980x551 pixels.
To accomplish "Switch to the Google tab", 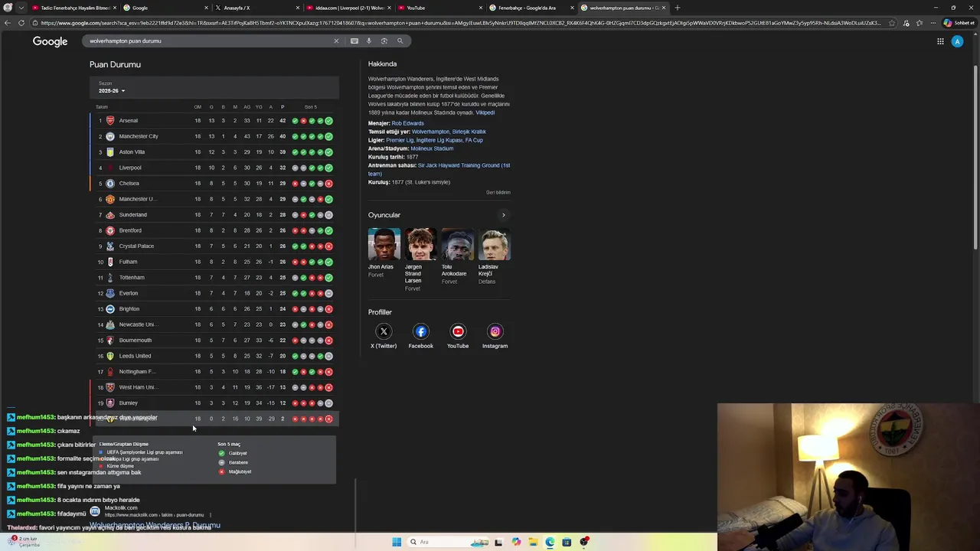I will (x=166, y=8).
